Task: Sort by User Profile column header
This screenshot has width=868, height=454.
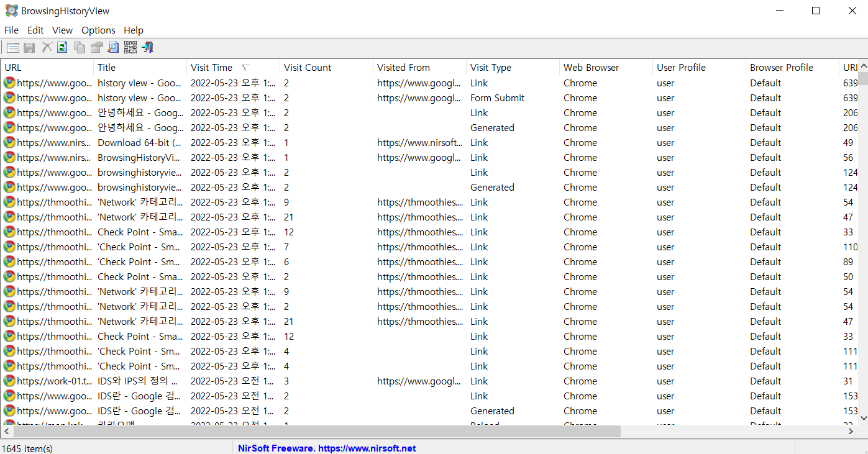Action: (699, 67)
